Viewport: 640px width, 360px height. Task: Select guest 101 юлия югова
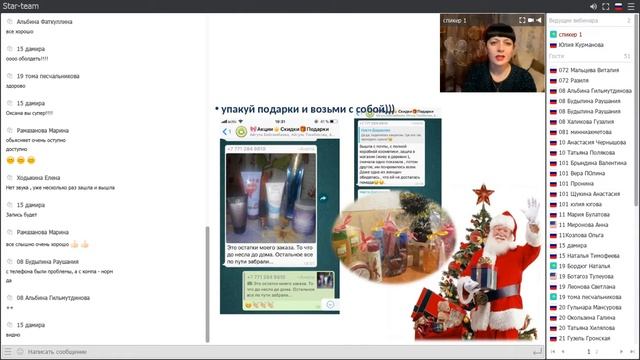coord(580,204)
